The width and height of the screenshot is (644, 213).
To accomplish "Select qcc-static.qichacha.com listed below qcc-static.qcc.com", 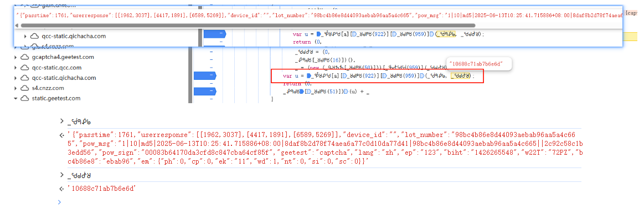I will [64, 78].
